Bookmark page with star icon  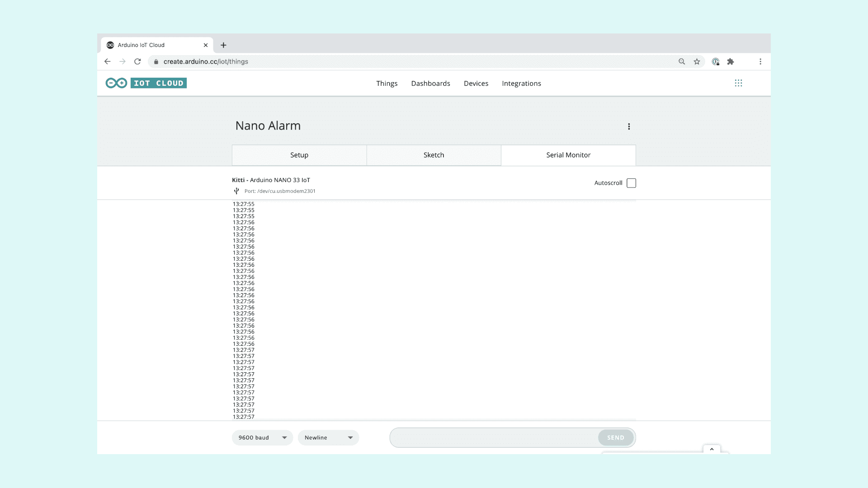click(x=697, y=61)
